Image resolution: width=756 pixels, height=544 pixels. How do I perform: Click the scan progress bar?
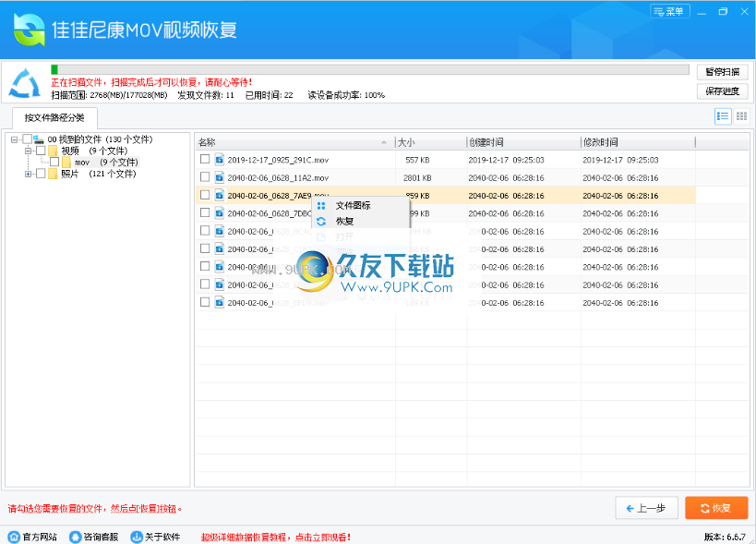pyautogui.click(x=370, y=70)
